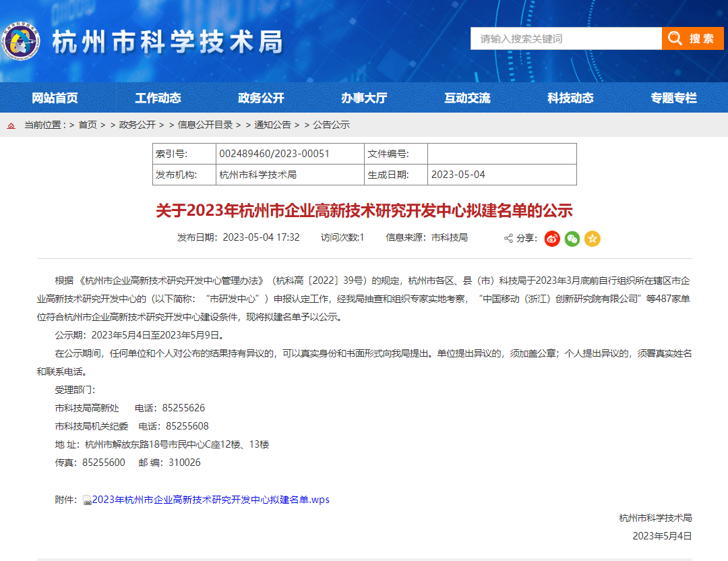The width and height of the screenshot is (728, 561).
Task: Open 互动交流 navigation item
Action: pyautogui.click(x=467, y=98)
